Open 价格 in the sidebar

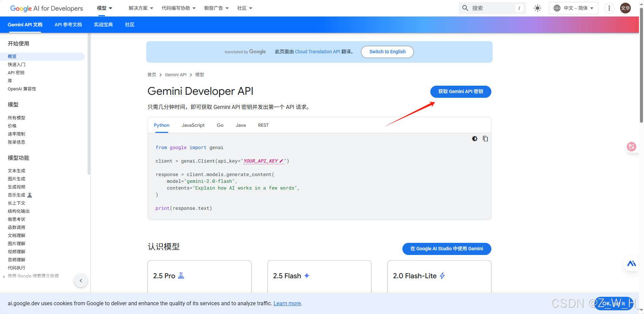coord(12,126)
